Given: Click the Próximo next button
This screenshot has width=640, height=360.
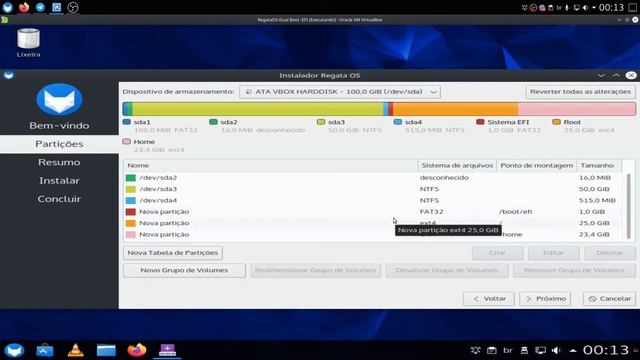Looking at the screenshot, I should pos(545,299).
